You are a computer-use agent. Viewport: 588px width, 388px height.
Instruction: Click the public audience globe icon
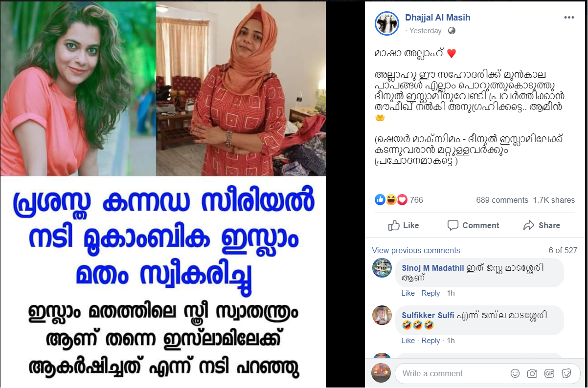point(452,30)
